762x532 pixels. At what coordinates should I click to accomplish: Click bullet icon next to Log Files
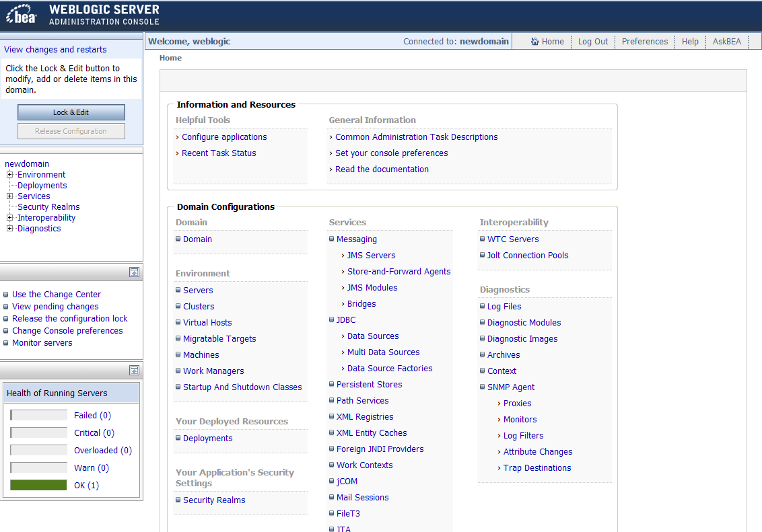click(482, 306)
